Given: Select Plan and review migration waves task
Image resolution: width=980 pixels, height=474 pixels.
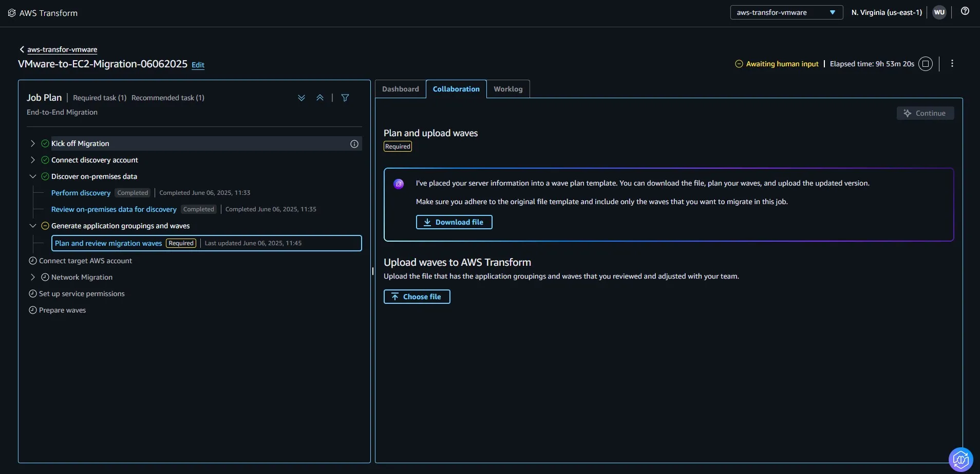Looking at the screenshot, I should (206, 243).
